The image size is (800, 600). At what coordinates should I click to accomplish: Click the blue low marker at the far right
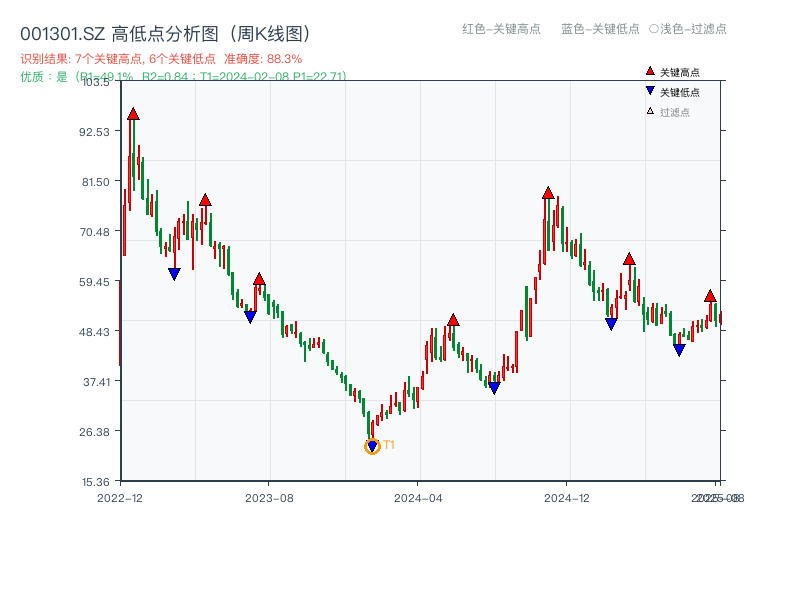coord(680,348)
